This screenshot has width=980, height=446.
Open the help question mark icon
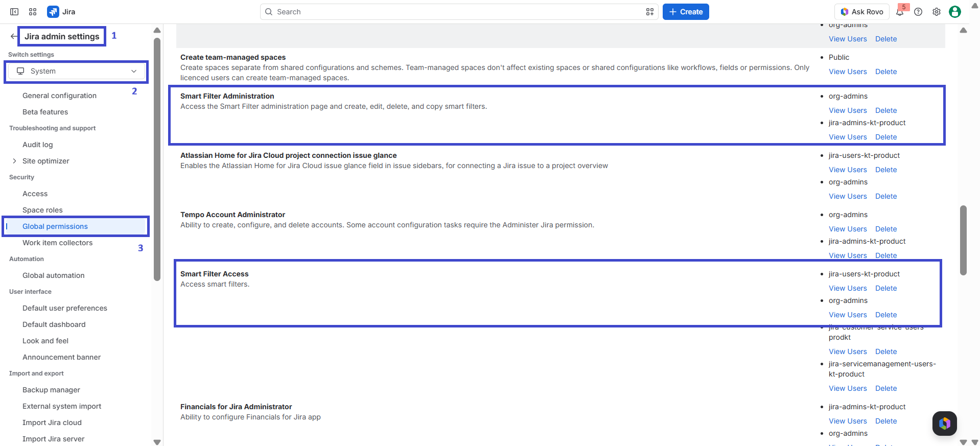[918, 12]
